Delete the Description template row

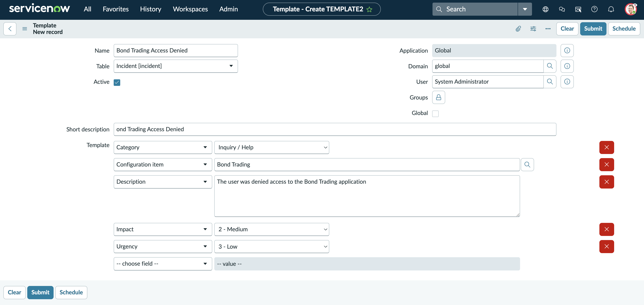(x=606, y=182)
